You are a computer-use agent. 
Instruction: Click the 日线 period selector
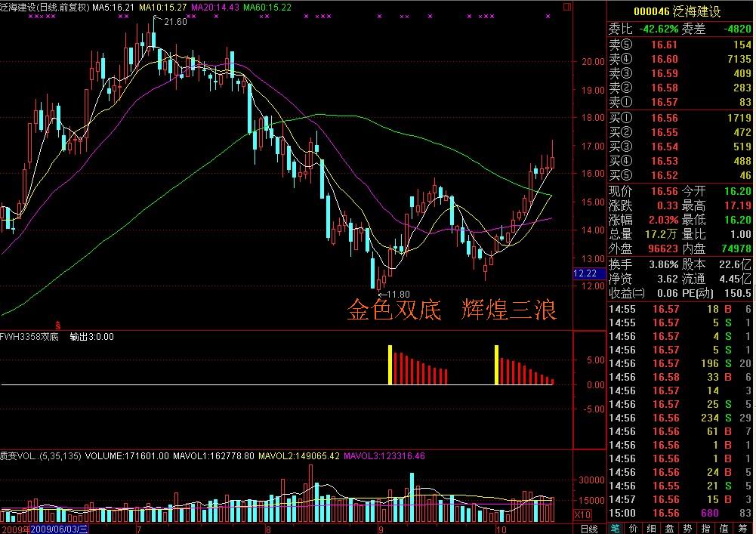[588, 527]
